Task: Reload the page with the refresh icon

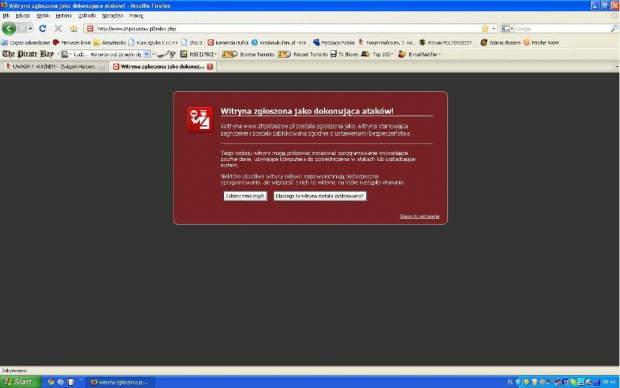Action: pos(43,28)
